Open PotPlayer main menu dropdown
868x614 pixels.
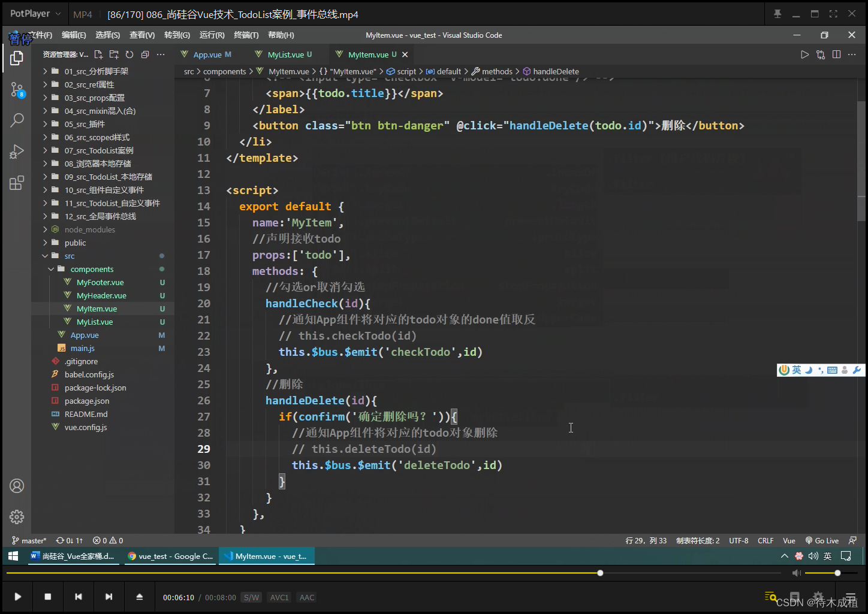click(35, 14)
